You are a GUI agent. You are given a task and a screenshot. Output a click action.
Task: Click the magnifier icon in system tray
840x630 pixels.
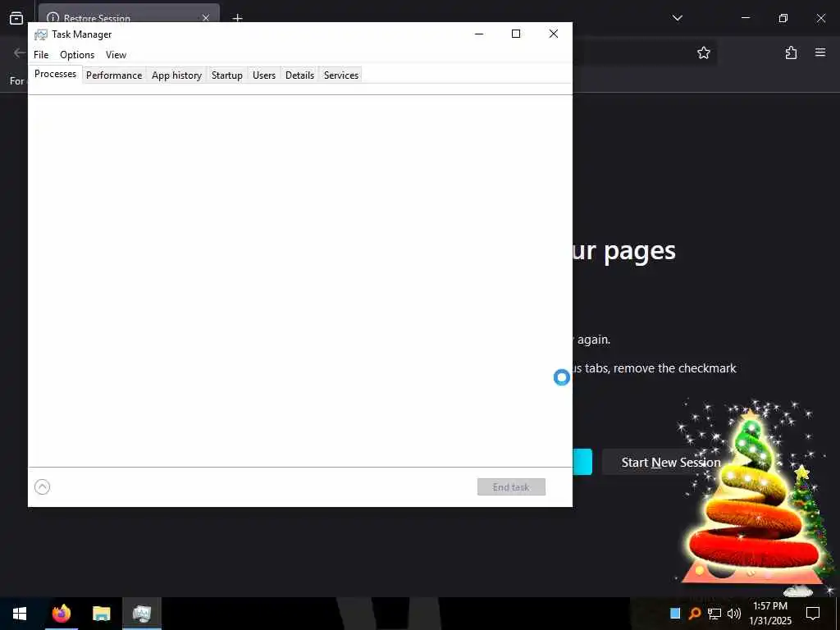pos(695,614)
